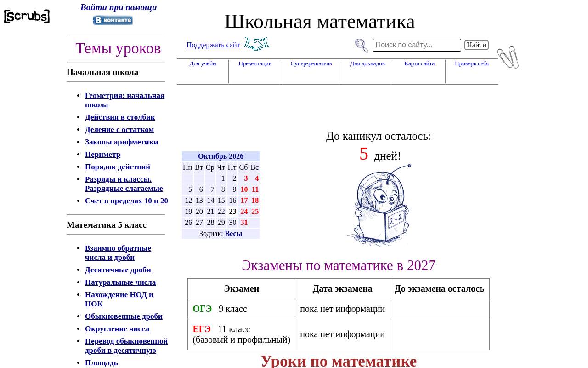The image size is (588, 368).
Task: Click the Школьная математика site title
Action: 320,22
